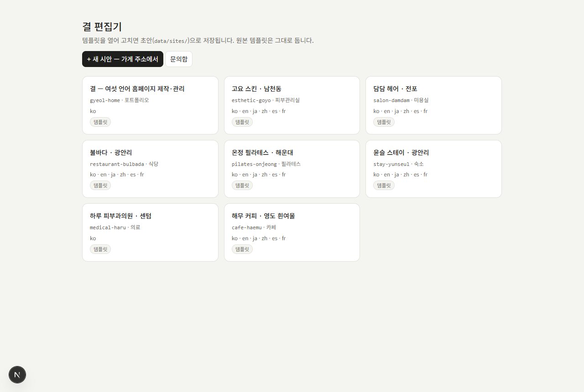Viewport: 584px width, 392px height.
Task: Open the '결 — 여섯 언어 홈페이지 제작·관리' card title
Action: click(137, 89)
